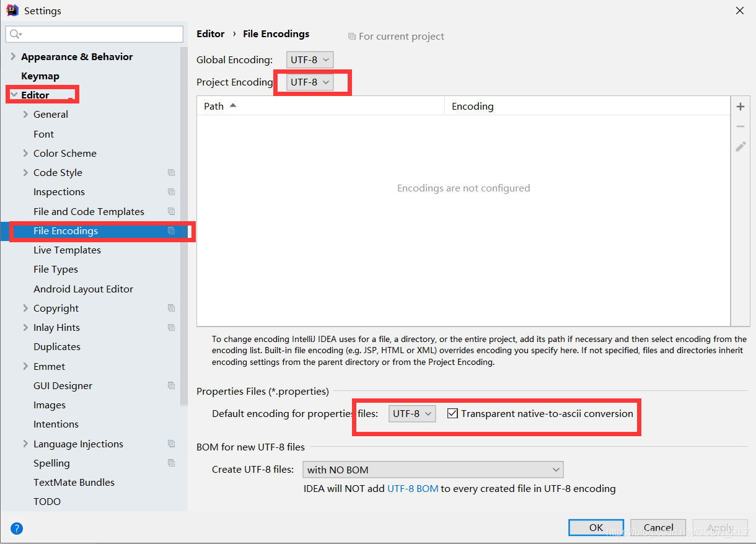Viewport: 756px width, 544px height.
Task: Toggle Transparent native-to-ascii conversion checkbox
Action: [x=452, y=413]
